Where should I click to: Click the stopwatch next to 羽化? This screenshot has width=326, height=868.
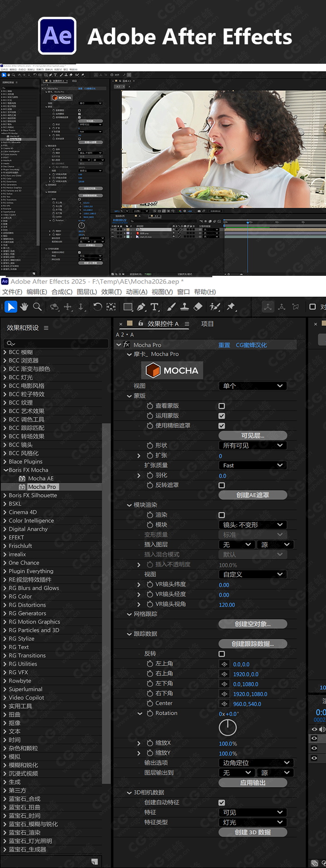tap(150, 476)
